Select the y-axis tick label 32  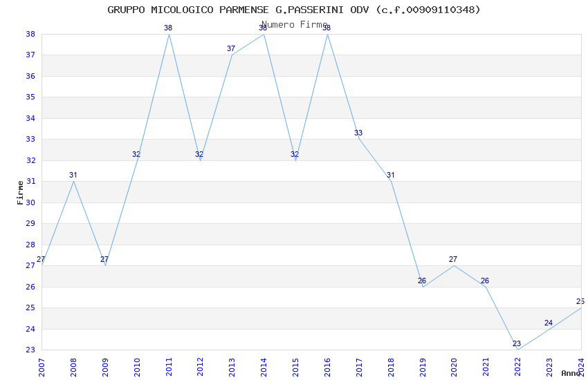tap(30, 160)
